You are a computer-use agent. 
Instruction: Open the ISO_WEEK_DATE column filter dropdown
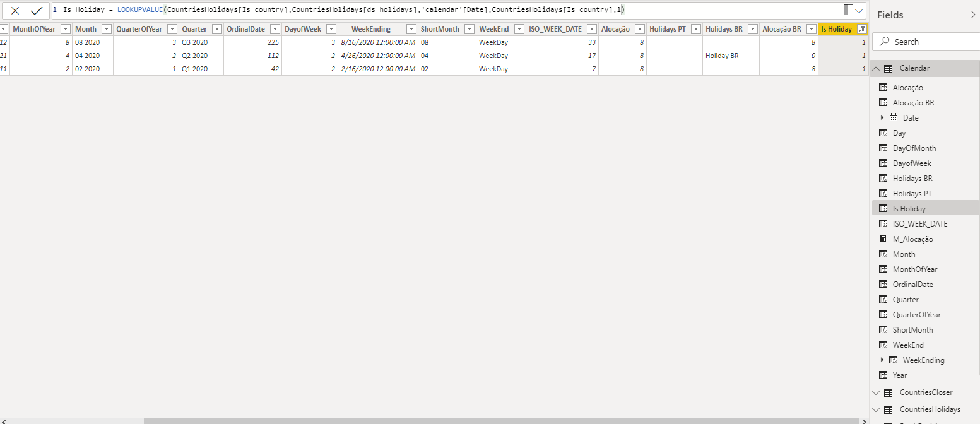[592, 29]
